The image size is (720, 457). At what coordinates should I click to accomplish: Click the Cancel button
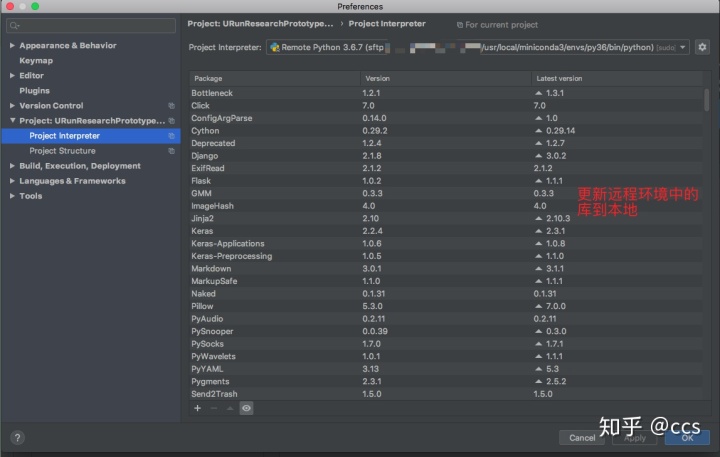pos(582,438)
